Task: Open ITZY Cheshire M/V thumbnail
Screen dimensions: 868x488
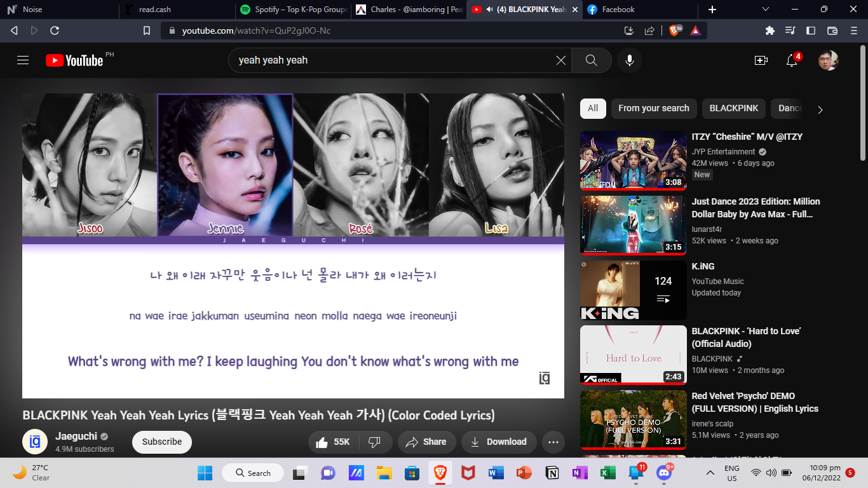Action: [634, 160]
